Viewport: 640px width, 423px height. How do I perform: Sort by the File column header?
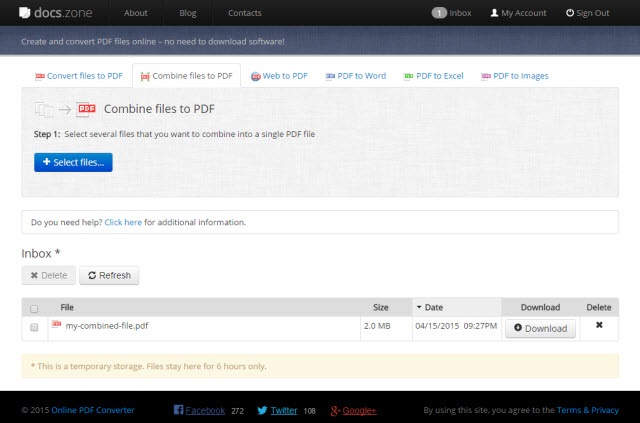(67, 307)
